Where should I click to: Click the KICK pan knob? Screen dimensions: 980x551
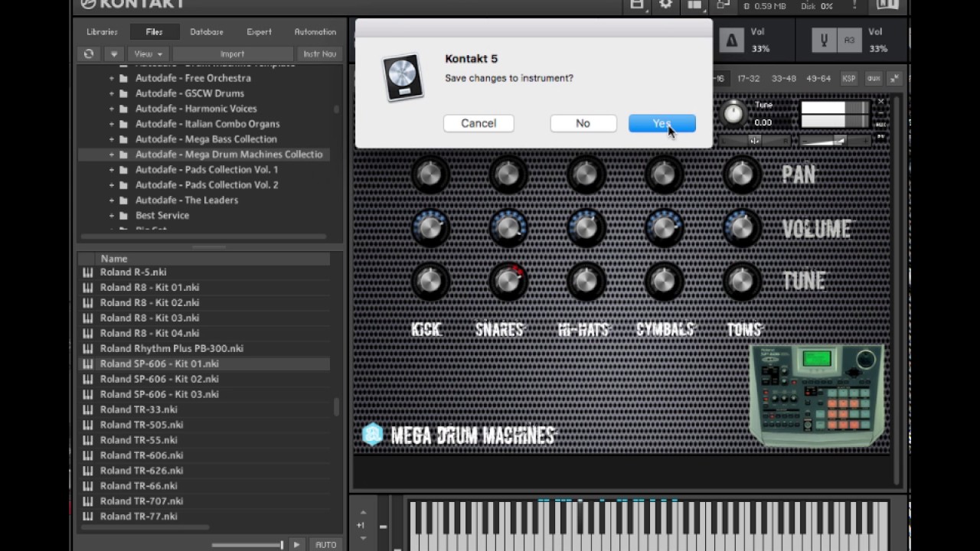click(x=430, y=175)
